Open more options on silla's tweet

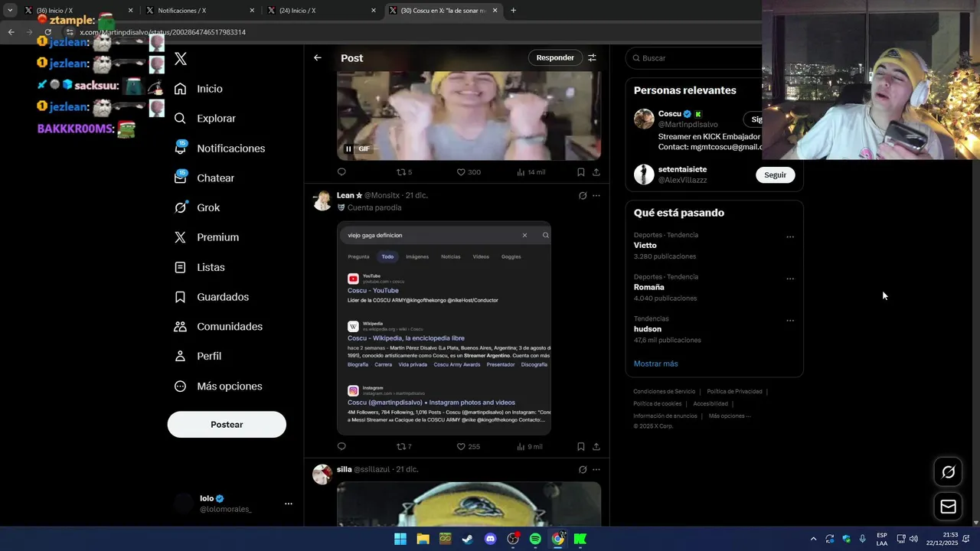pyautogui.click(x=596, y=470)
